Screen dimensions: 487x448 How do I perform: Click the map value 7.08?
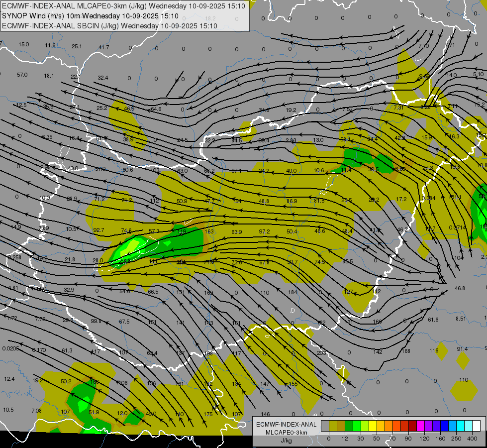tap(36, 411)
